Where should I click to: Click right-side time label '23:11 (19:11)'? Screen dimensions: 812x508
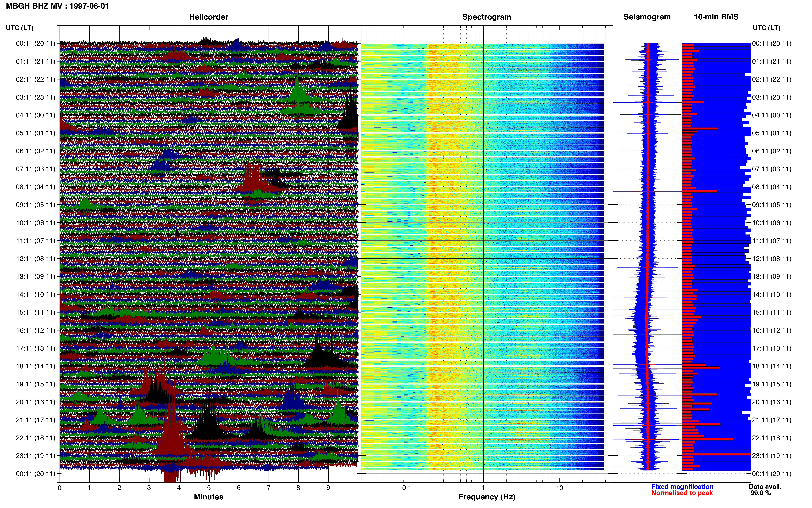[772, 456]
